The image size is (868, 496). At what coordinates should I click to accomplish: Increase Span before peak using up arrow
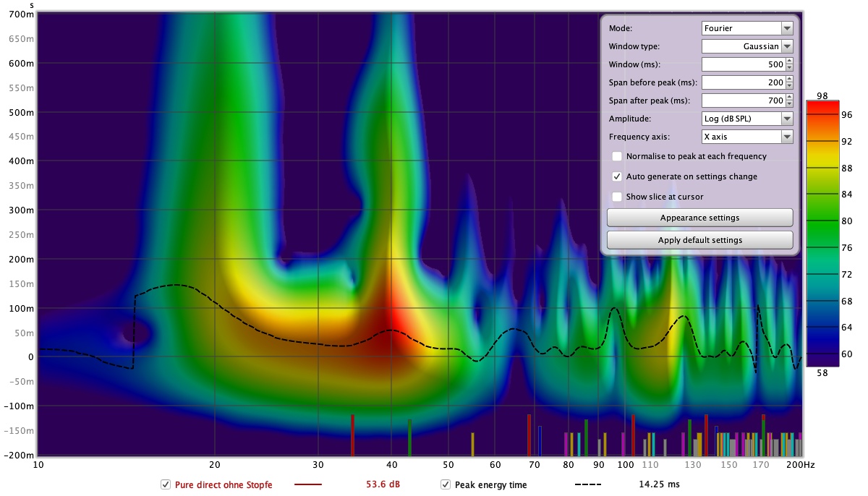pos(789,80)
